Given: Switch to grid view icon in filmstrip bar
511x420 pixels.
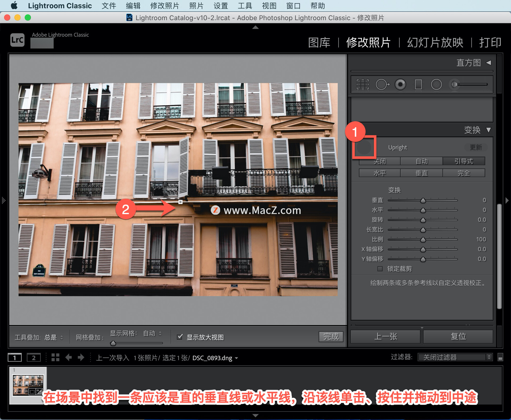Looking at the screenshot, I should pos(55,357).
